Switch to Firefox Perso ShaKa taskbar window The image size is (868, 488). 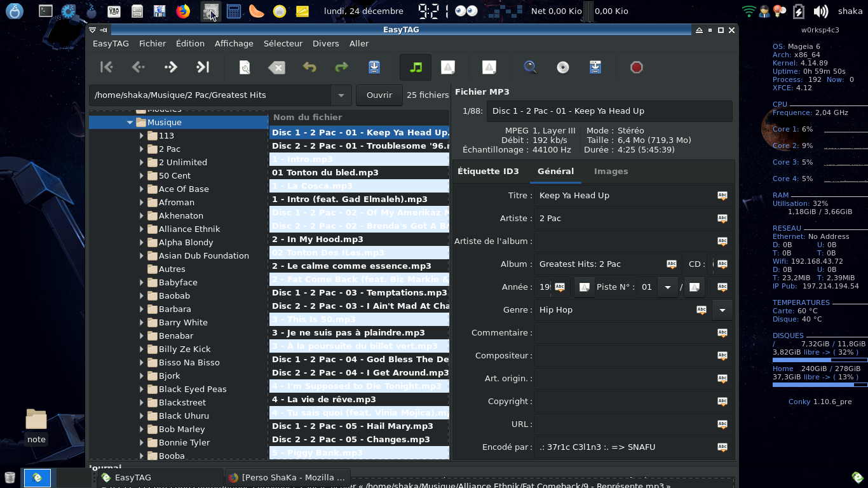(x=287, y=477)
